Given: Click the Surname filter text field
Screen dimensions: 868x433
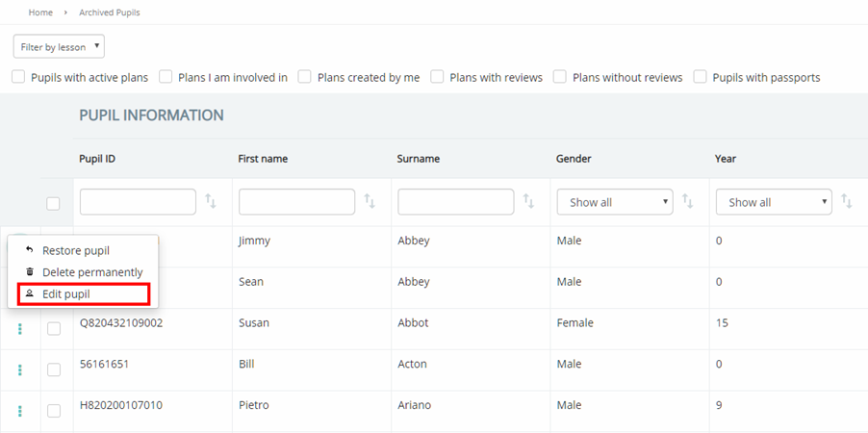Looking at the screenshot, I should (x=455, y=201).
